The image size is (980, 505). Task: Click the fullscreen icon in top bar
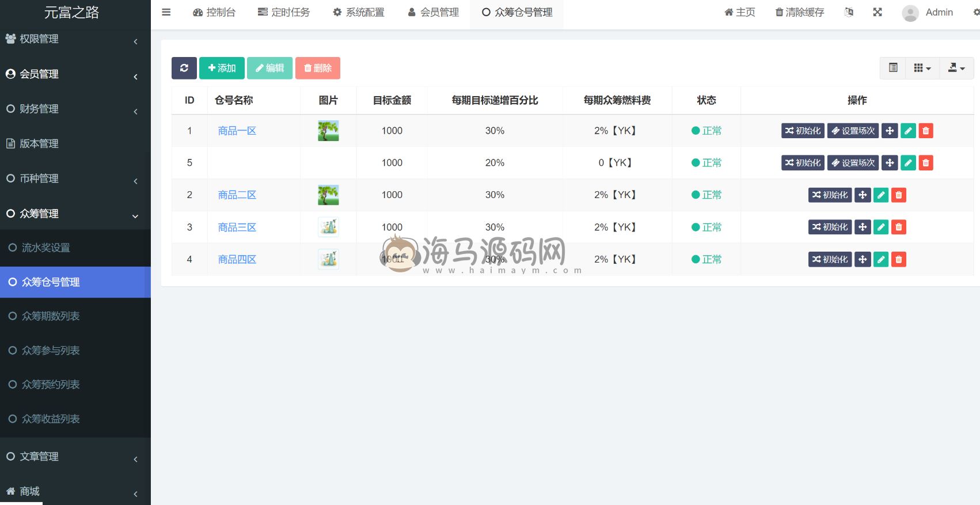(877, 12)
